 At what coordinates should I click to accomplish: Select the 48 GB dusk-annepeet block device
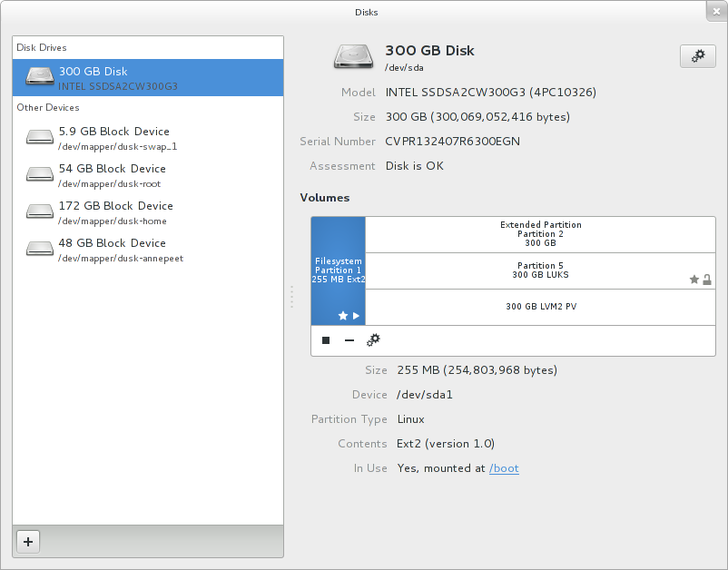tap(148, 249)
